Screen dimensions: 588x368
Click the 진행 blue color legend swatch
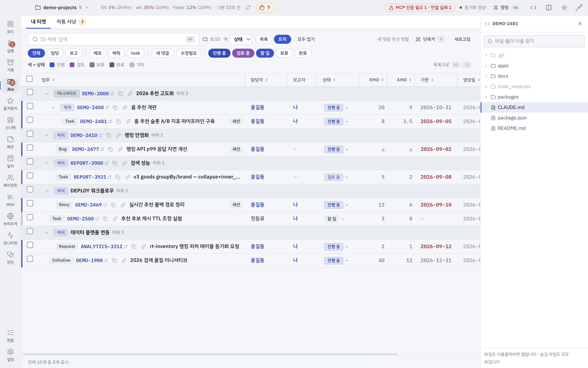click(52, 65)
